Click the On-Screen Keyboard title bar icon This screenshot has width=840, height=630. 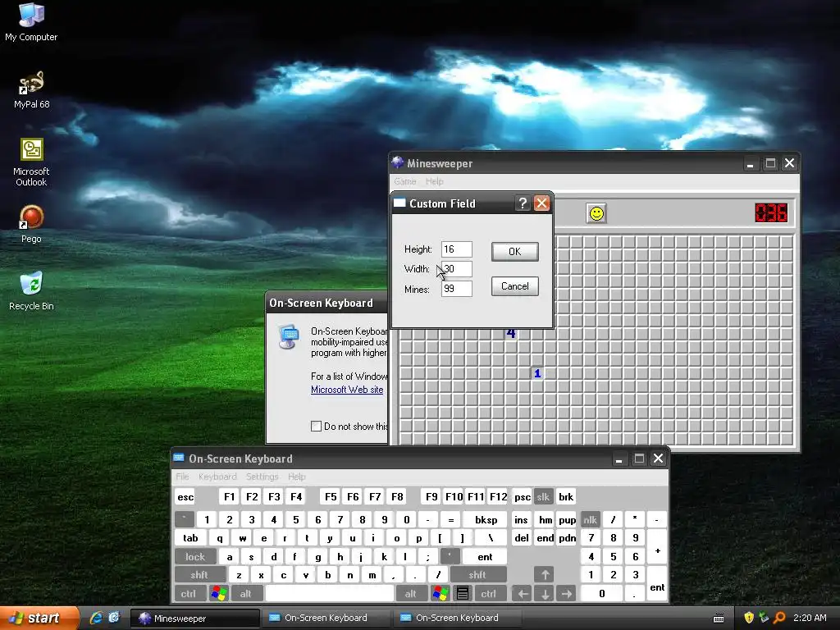(178, 458)
